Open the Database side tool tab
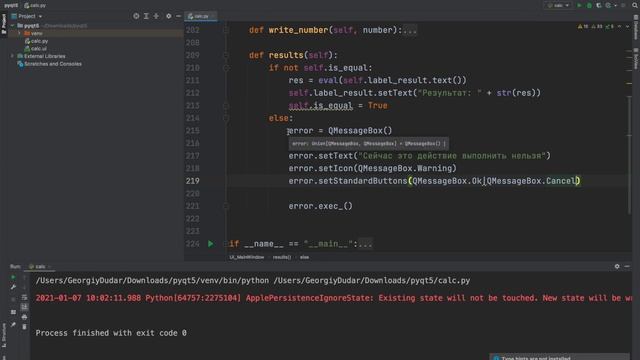640x360 pixels. 636,28
